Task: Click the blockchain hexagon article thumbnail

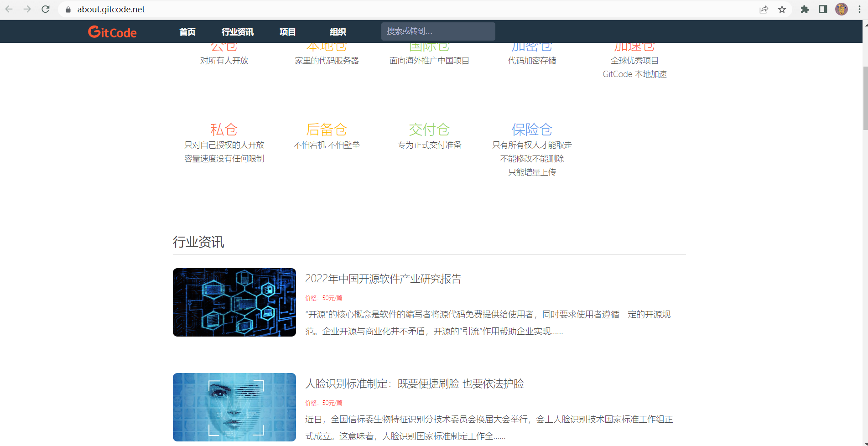Action: point(234,302)
